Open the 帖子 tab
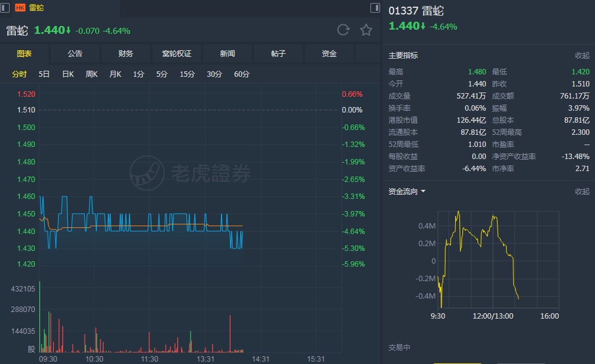 click(278, 53)
